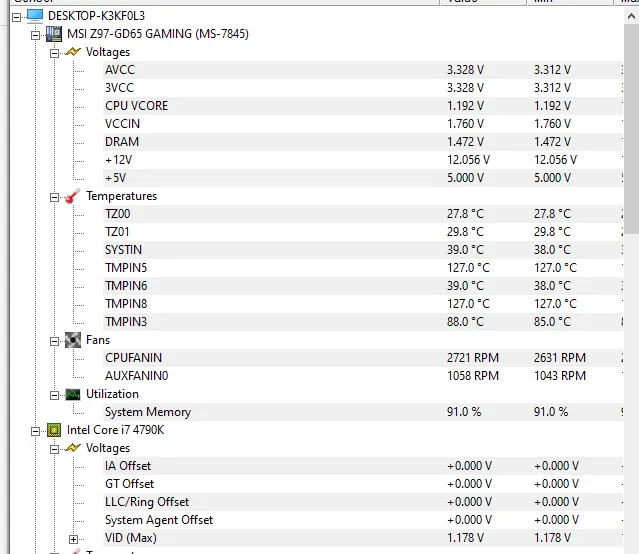
Task: Click the SYSTIN min value 38.0 °C
Action: [552, 249]
